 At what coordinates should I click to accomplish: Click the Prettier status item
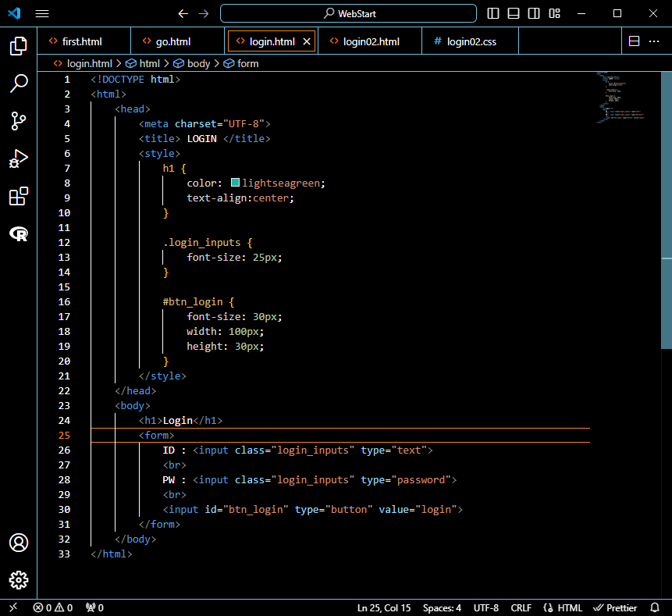pyautogui.click(x=615, y=607)
